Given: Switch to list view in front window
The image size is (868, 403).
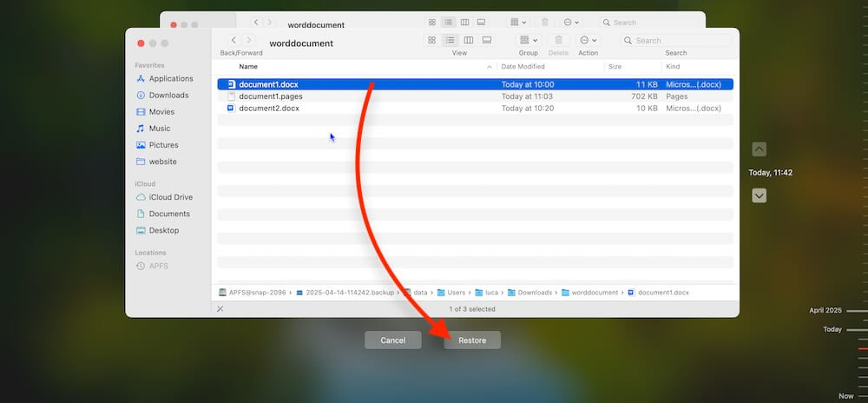Looking at the screenshot, I should click(x=450, y=40).
